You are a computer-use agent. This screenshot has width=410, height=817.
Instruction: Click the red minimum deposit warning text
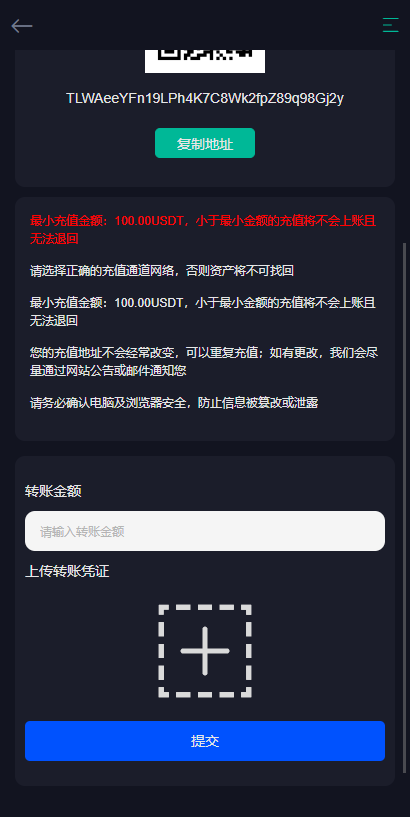pos(203,230)
